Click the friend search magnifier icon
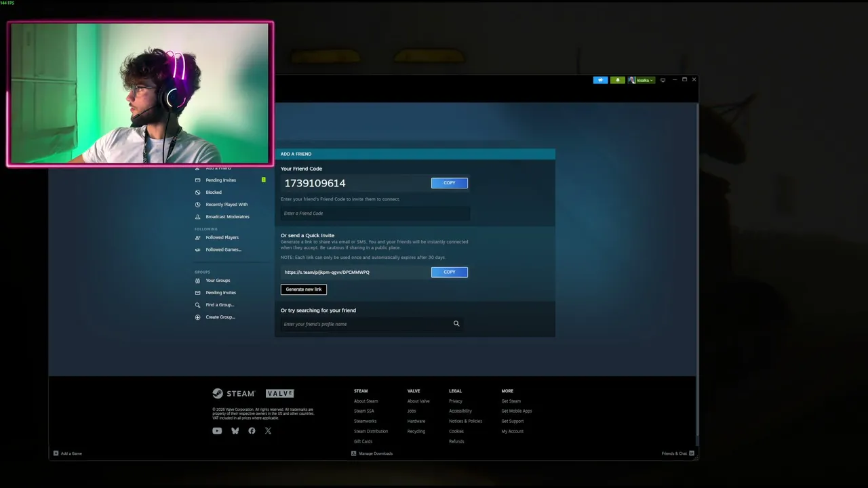 click(x=456, y=324)
